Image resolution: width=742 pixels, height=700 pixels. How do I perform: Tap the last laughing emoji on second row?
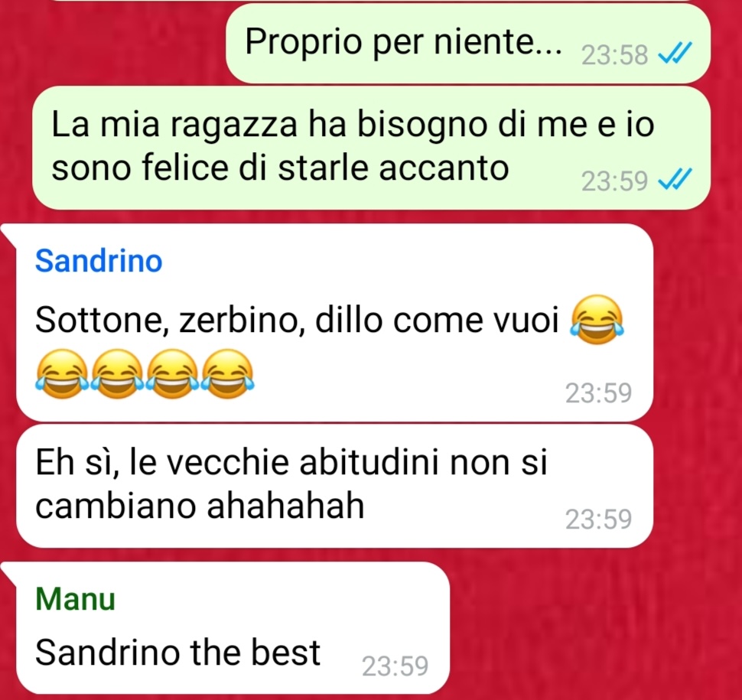coord(228,373)
